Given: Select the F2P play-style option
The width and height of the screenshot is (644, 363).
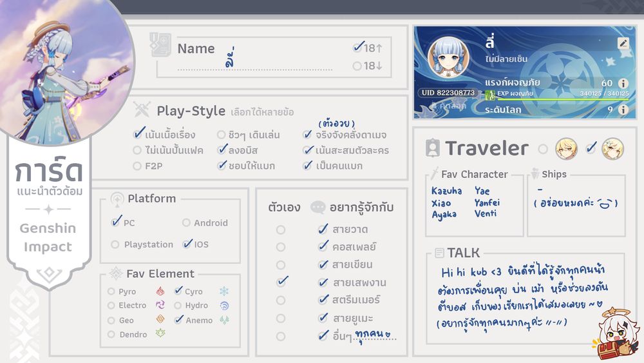Looking at the screenshot, I should (x=137, y=166).
